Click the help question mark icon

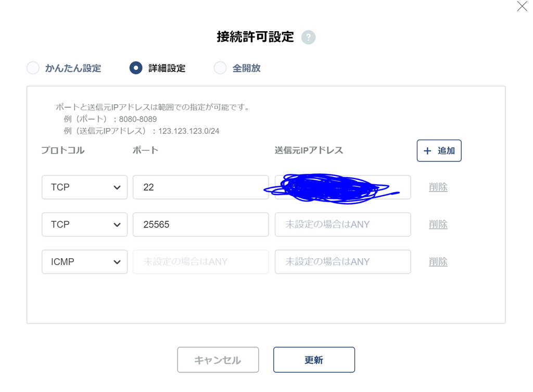pos(308,37)
